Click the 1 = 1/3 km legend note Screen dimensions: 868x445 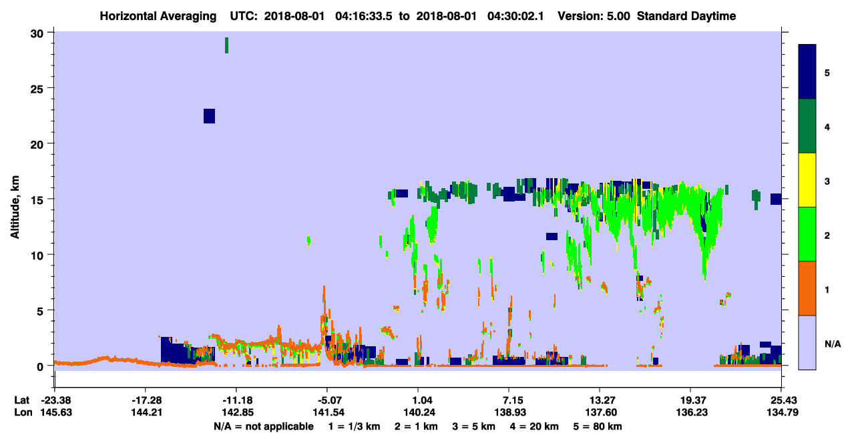pos(354,426)
